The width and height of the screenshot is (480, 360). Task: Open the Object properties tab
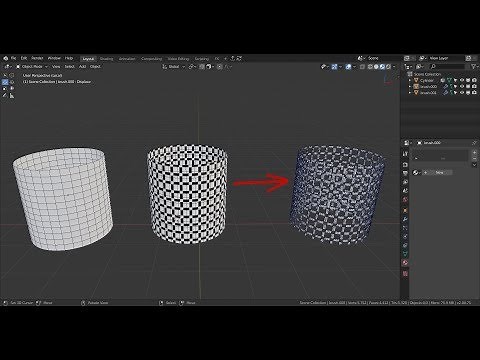(405, 211)
